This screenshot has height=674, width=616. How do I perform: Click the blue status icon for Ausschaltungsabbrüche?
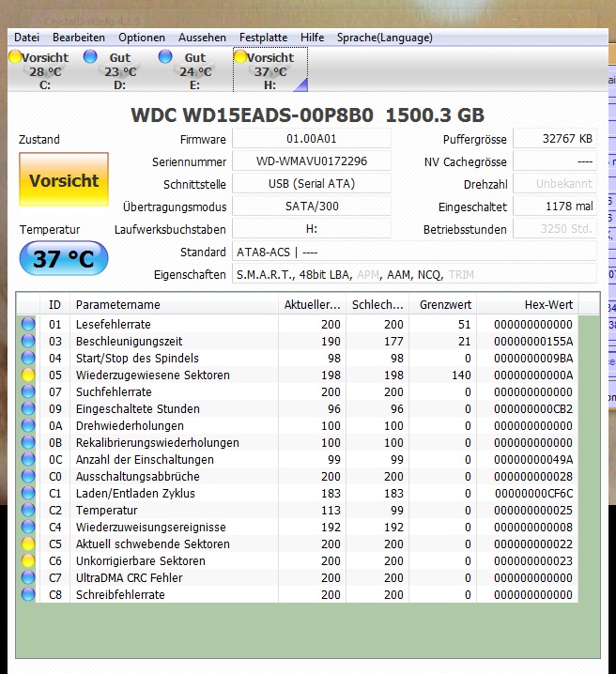[x=28, y=476]
